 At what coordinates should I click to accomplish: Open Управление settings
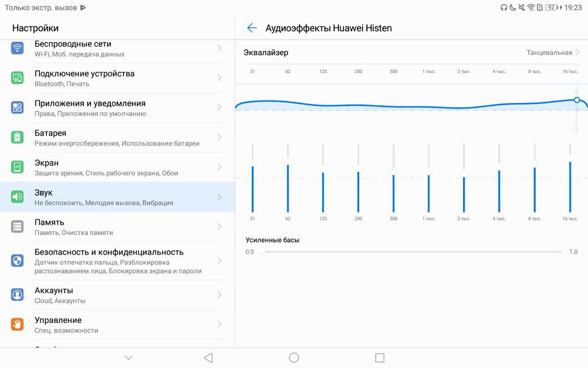(x=118, y=324)
